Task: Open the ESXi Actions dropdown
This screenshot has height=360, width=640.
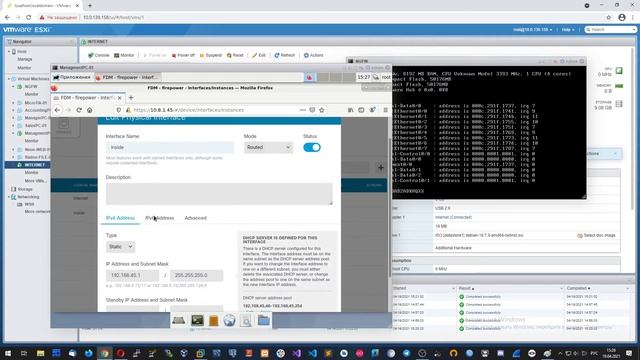Action: (313, 55)
